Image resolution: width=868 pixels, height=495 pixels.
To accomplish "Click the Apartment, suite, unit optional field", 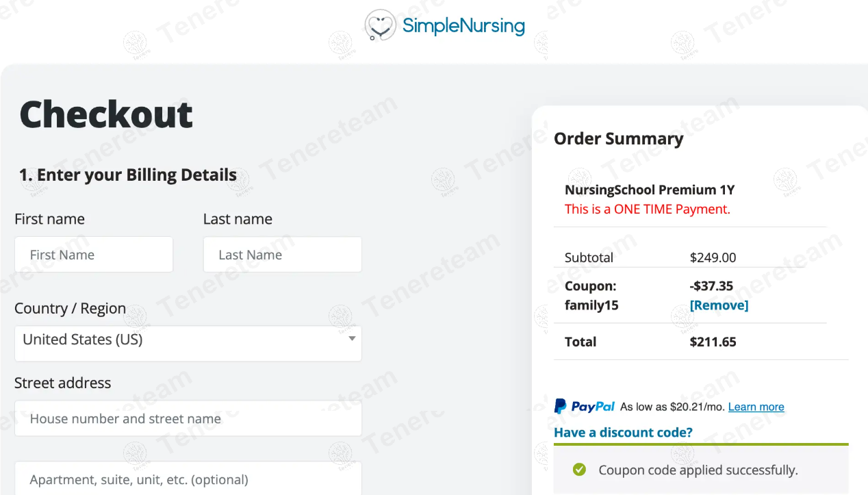I will [x=188, y=479].
